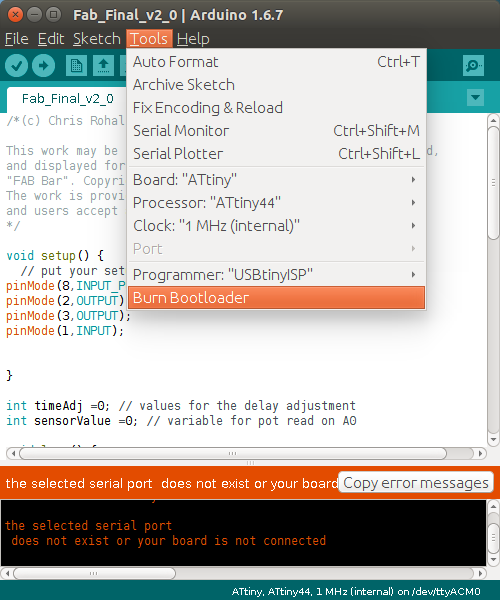Open the tab options dropdown arrow
Screen dimensions: 500x600
475,97
